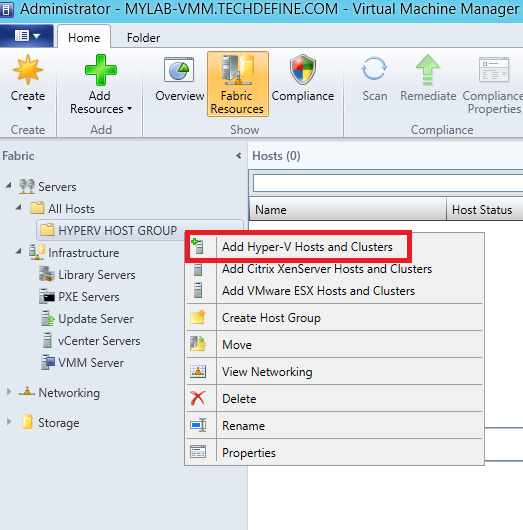Select the VMM Server tree label

pyautogui.click(x=91, y=363)
